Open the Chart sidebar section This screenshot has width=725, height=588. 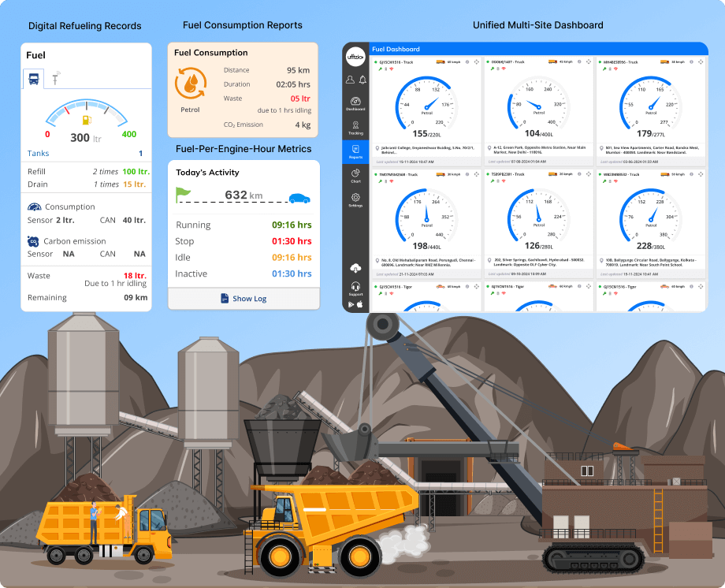(x=355, y=175)
